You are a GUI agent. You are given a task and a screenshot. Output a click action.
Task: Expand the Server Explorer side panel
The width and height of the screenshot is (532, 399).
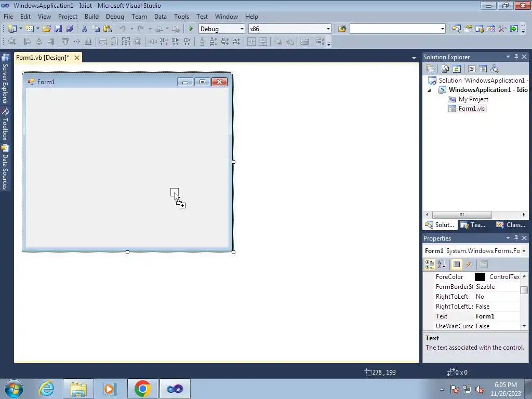tap(5, 79)
